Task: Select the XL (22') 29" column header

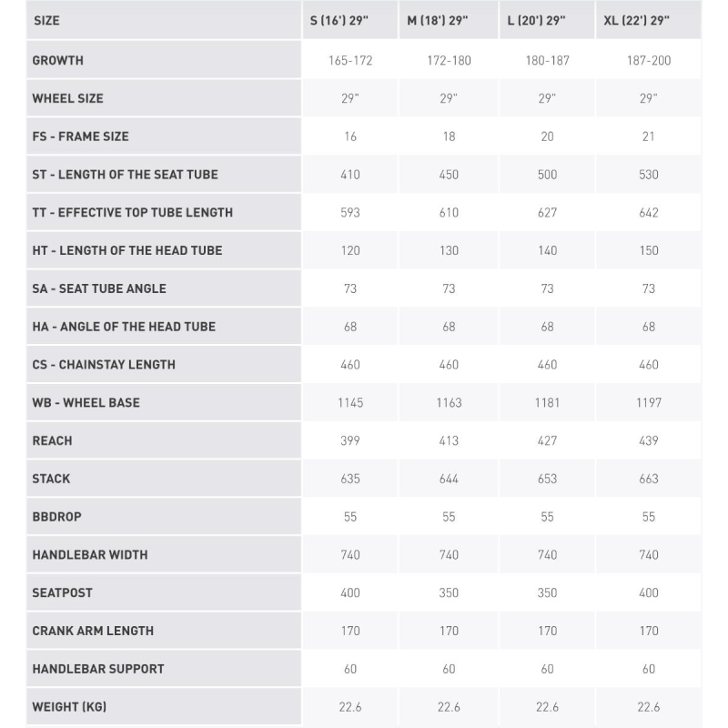Action: point(636,20)
